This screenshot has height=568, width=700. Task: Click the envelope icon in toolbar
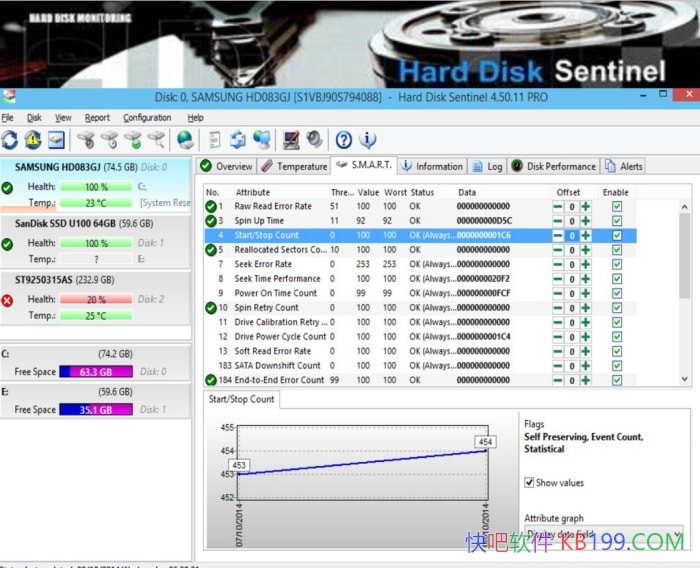coord(56,140)
